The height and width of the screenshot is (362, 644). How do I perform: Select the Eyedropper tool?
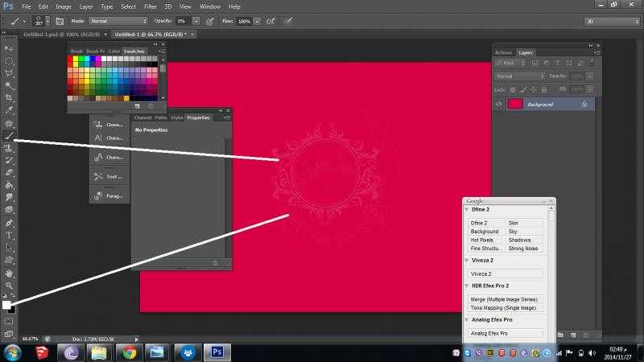coord(9,110)
